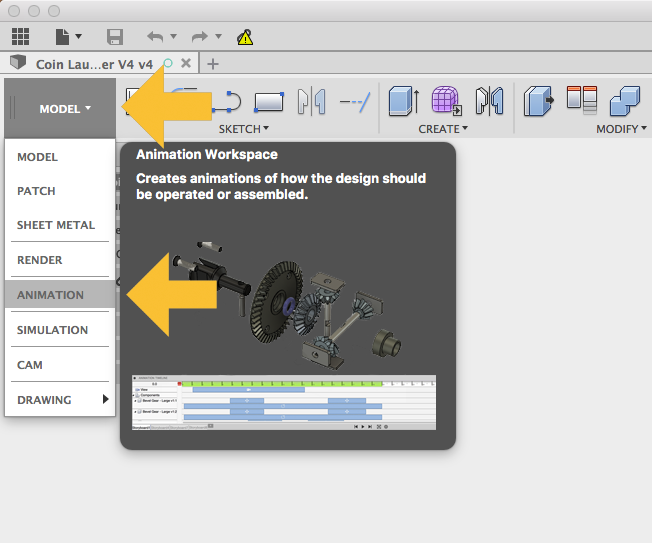Select the sketch Mirror tool

[x=313, y=101]
